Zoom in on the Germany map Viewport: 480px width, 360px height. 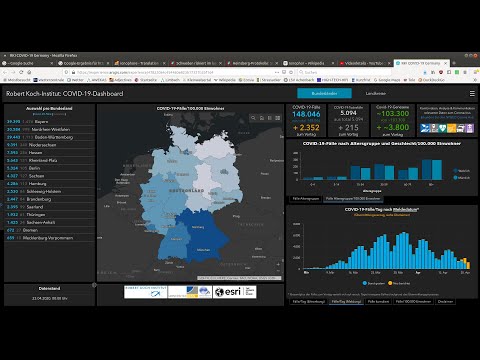click(x=278, y=264)
